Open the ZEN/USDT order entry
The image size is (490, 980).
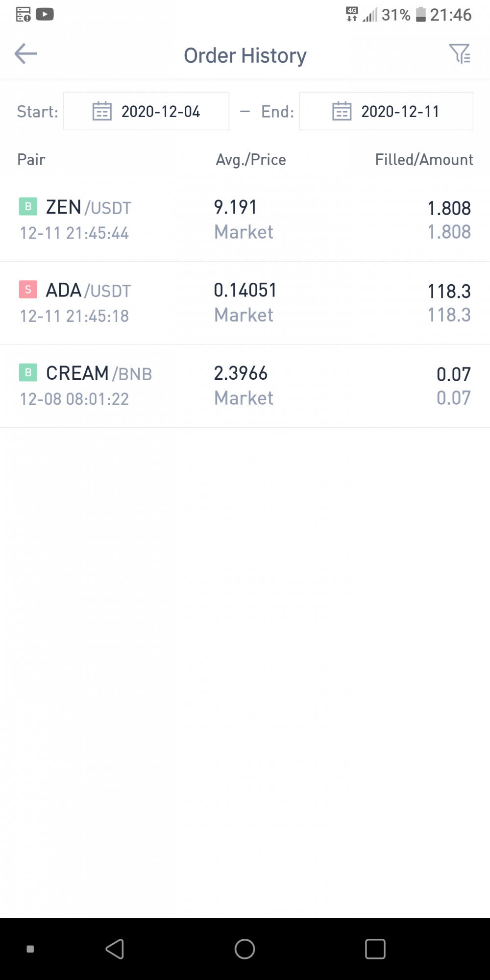245,220
